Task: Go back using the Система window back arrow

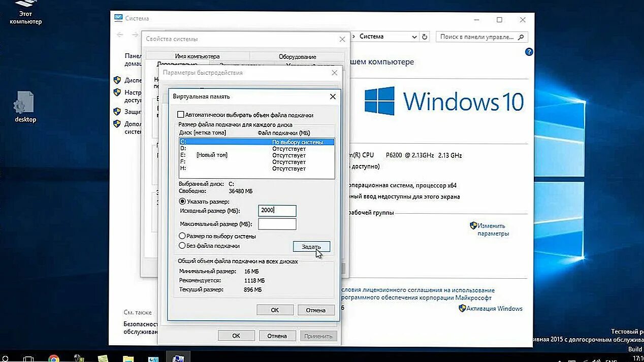Action: pyautogui.click(x=120, y=35)
